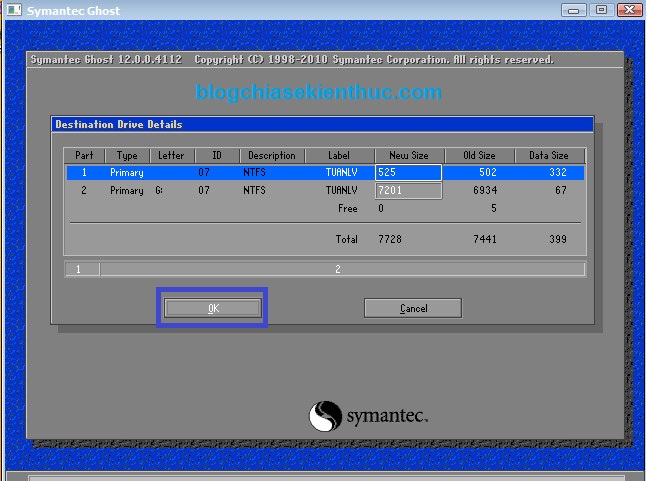Maximize the Symantec Ghost window
646x481 pixels.
coord(602,10)
